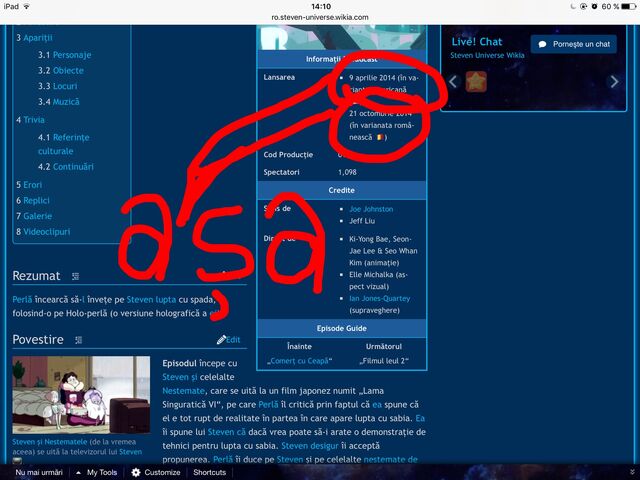Click Nu mai urmări in bottom toolbar
640x480 pixels.
click(39, 473)
